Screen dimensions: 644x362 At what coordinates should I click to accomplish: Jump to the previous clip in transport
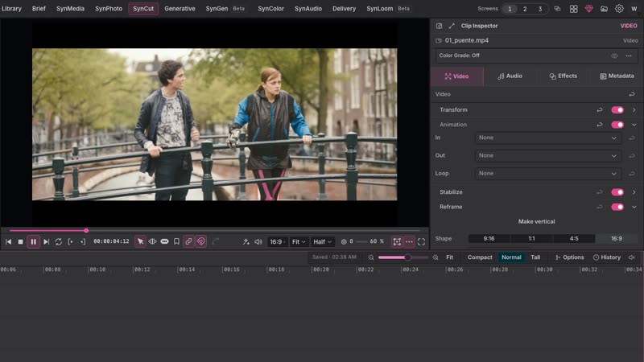(x=8, y=242)
